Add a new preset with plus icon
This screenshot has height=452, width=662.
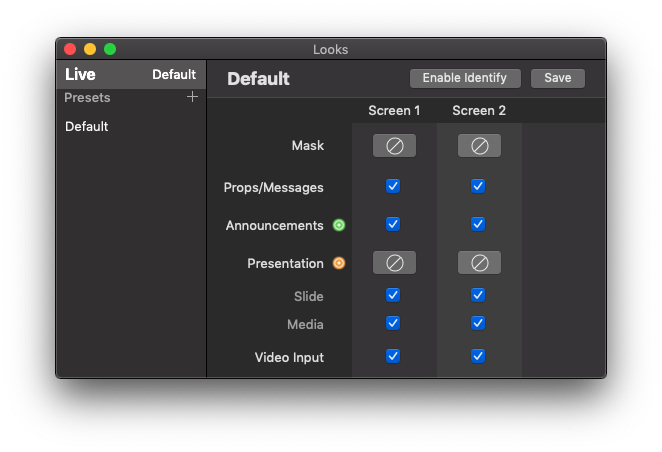pyautogui.click(x=192, y=97)
